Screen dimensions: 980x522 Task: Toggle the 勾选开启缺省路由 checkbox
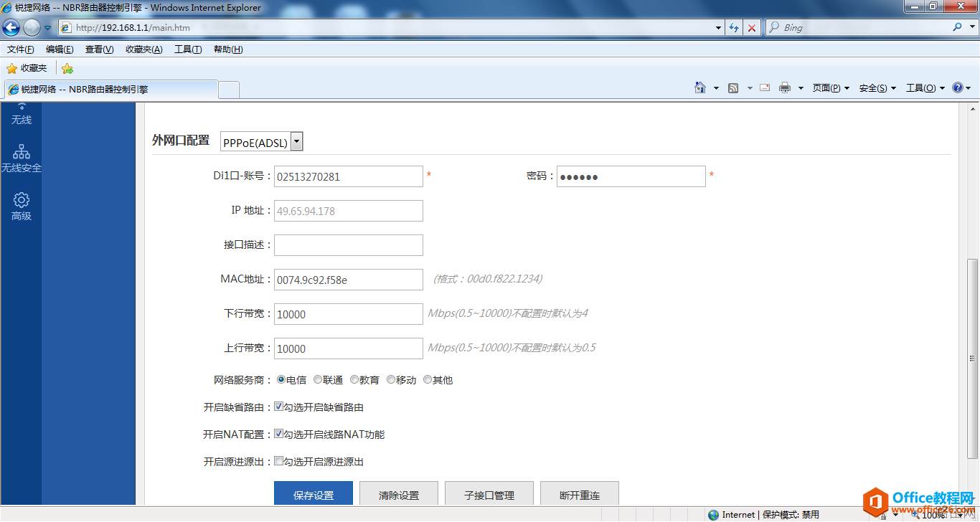279,407
